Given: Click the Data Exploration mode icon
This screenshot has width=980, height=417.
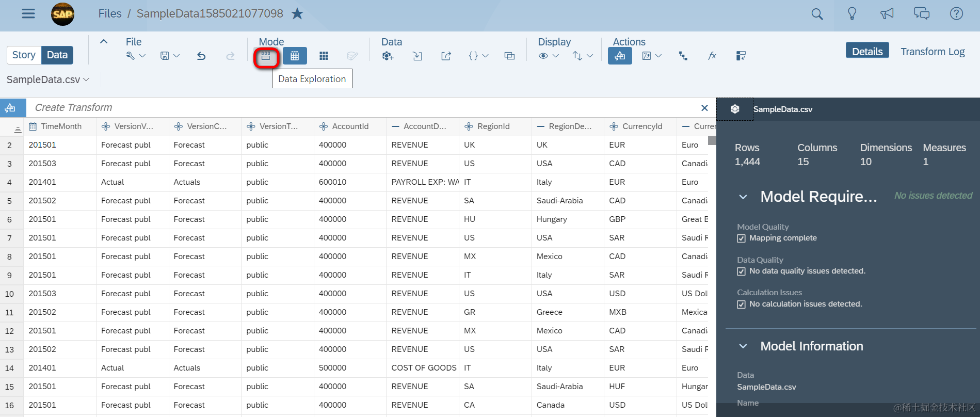Looking at the screenshot, I should click(x=266, y=56).
